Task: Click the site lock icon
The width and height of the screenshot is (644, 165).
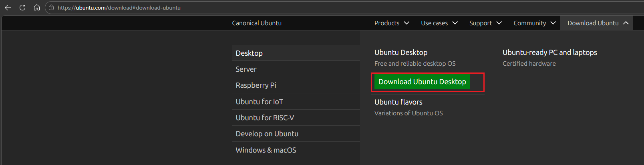Action: [x=51, y=8]
